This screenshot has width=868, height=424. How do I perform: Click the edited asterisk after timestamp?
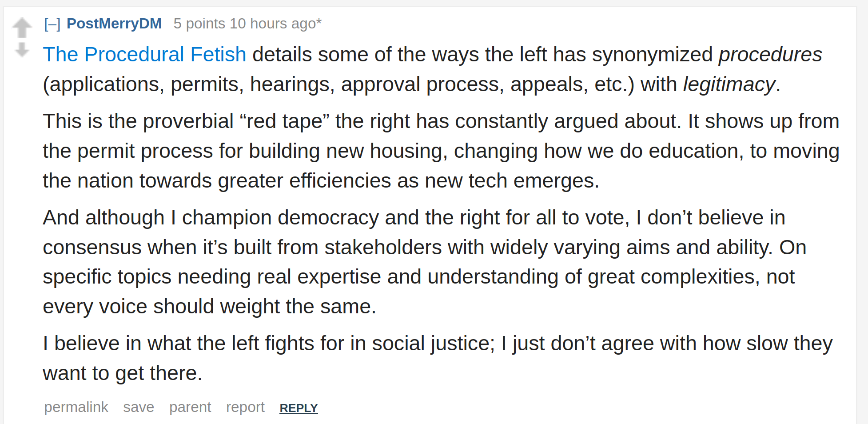point(319,22)
